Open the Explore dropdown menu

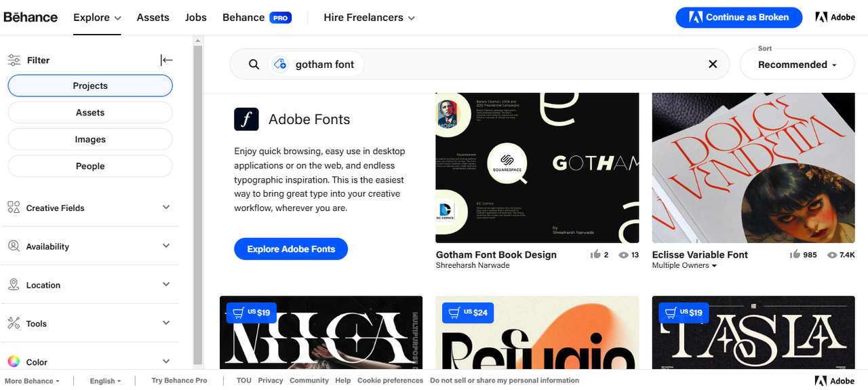point(97,18)
